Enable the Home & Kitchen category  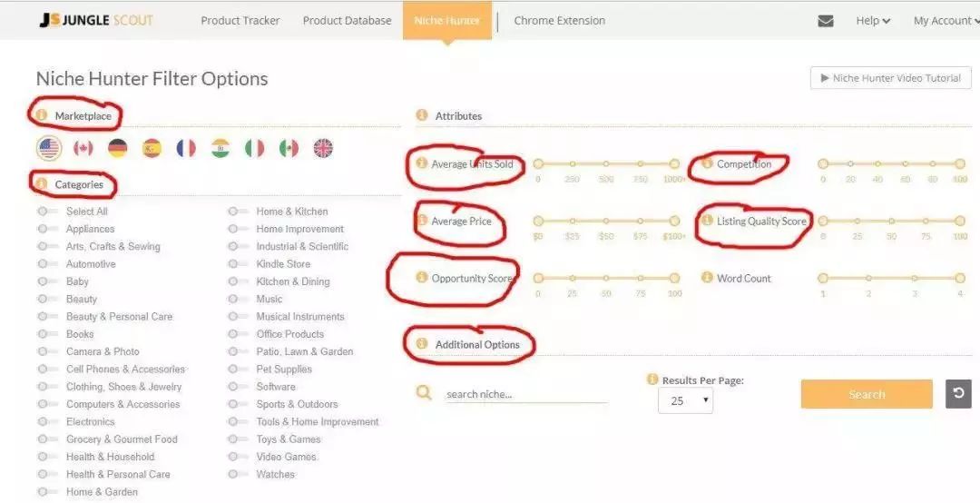[x=238, y=212]
